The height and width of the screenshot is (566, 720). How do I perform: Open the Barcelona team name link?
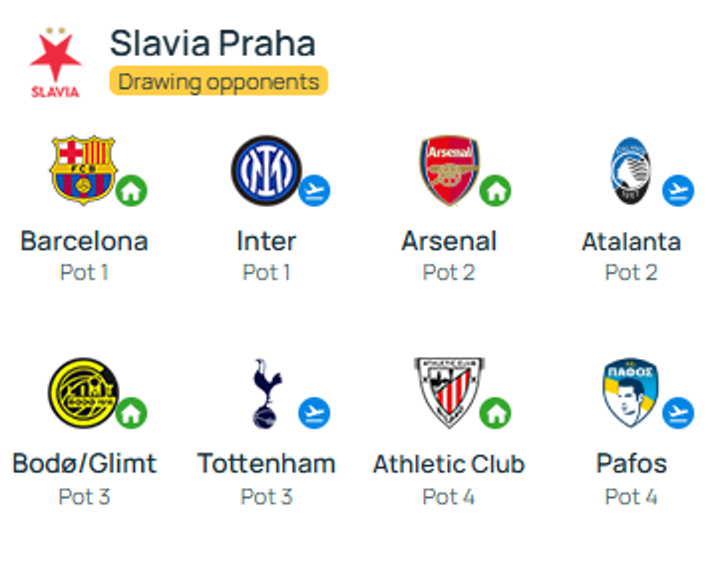click(x=84, y=241)
